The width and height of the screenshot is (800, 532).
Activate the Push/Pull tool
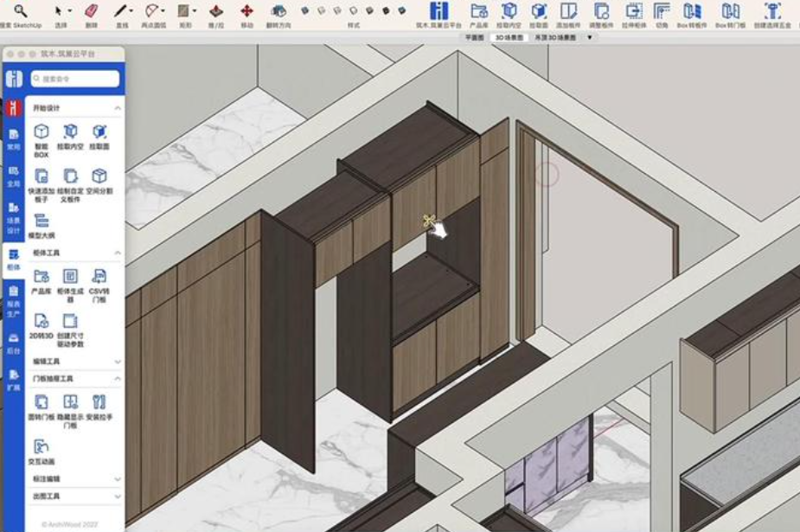click(x=216, y=11)
